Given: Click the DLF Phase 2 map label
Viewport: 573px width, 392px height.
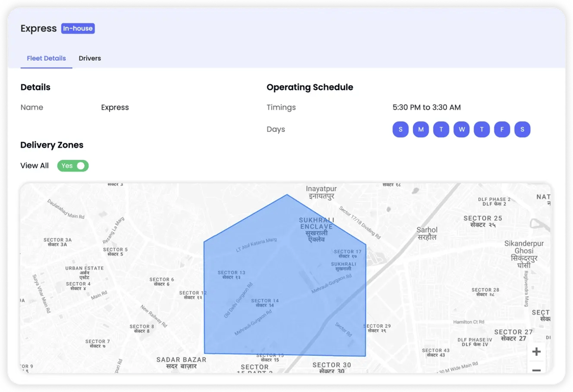Looking at the screenshot, I should [x=494, y=202].
